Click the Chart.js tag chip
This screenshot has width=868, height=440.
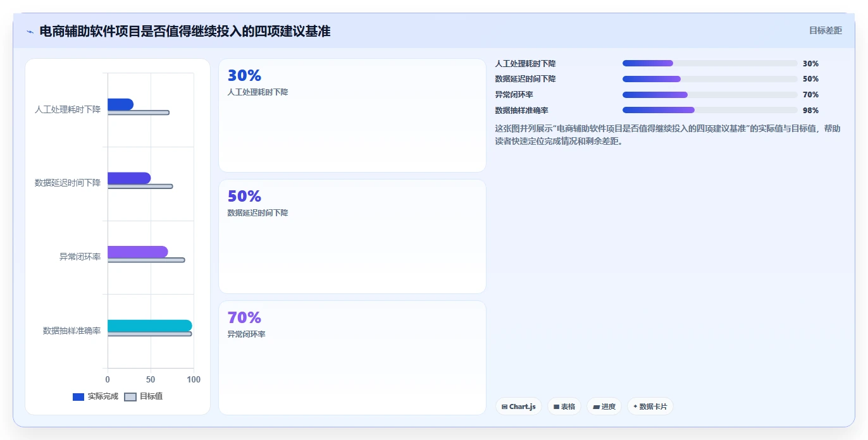[x=519, y=406]
